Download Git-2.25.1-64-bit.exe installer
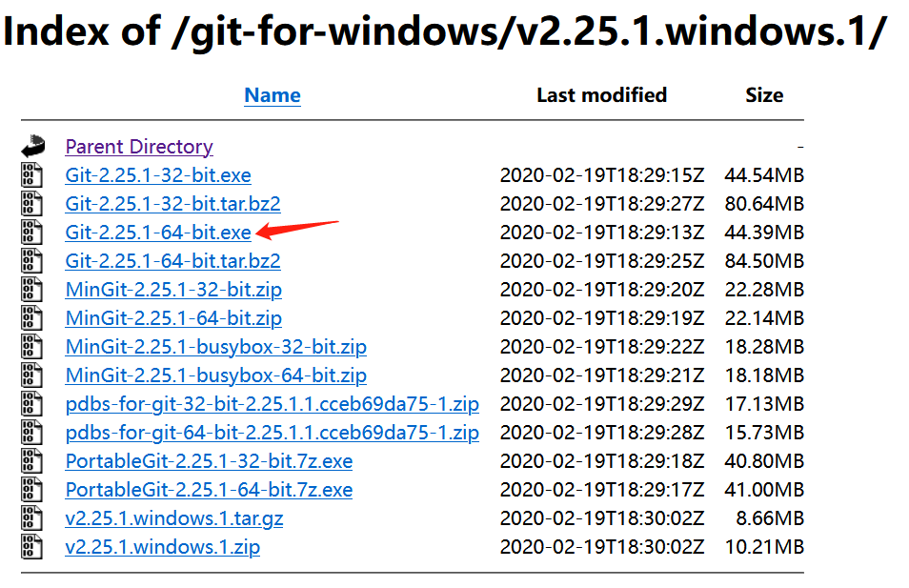Screen dimensions: 909x588 pos(158,233)
